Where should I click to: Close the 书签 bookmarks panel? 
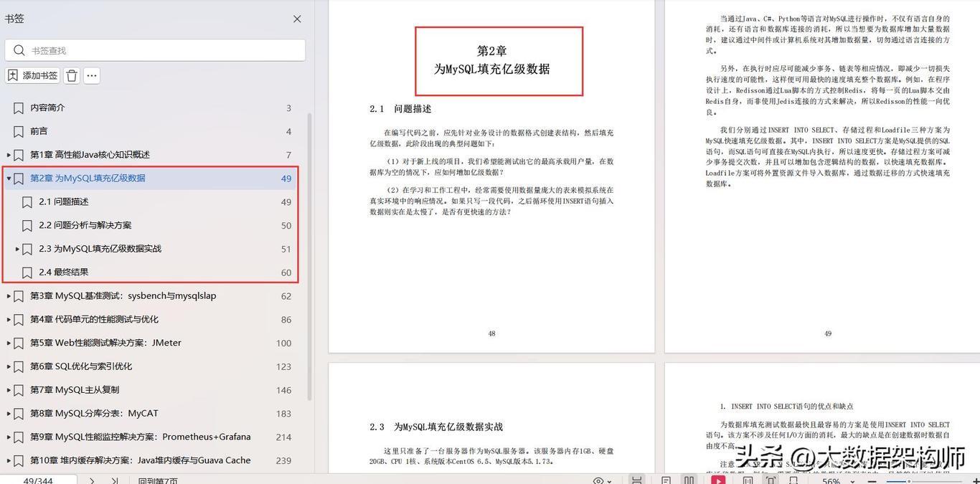[297, 19]
